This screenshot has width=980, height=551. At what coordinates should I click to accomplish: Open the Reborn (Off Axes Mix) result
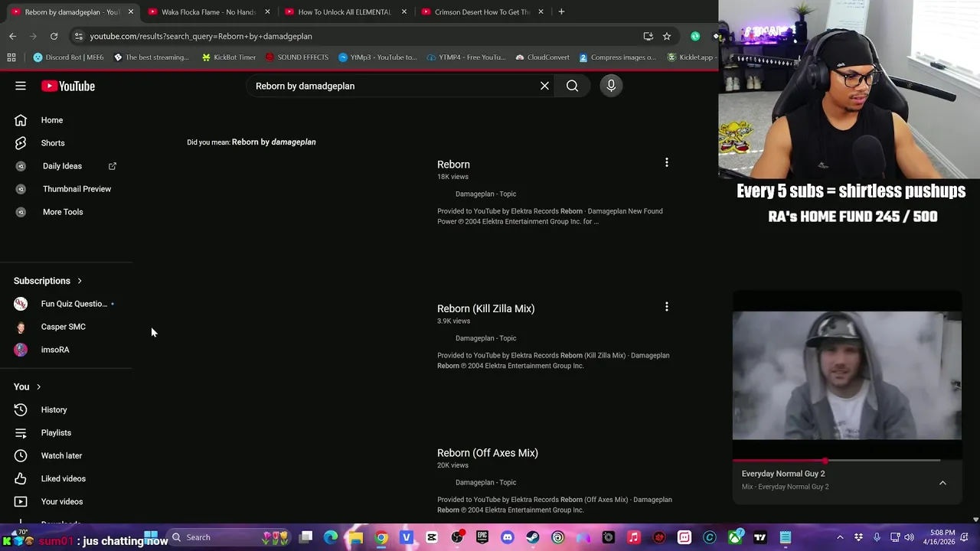pyautogui.click(x=488, y=453)
